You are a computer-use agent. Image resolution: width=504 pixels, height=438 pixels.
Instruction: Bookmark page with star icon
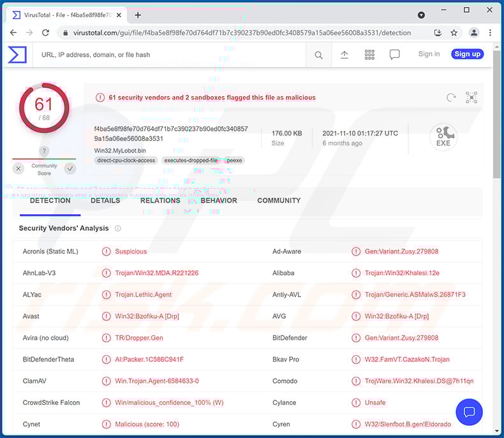[454, 33]
